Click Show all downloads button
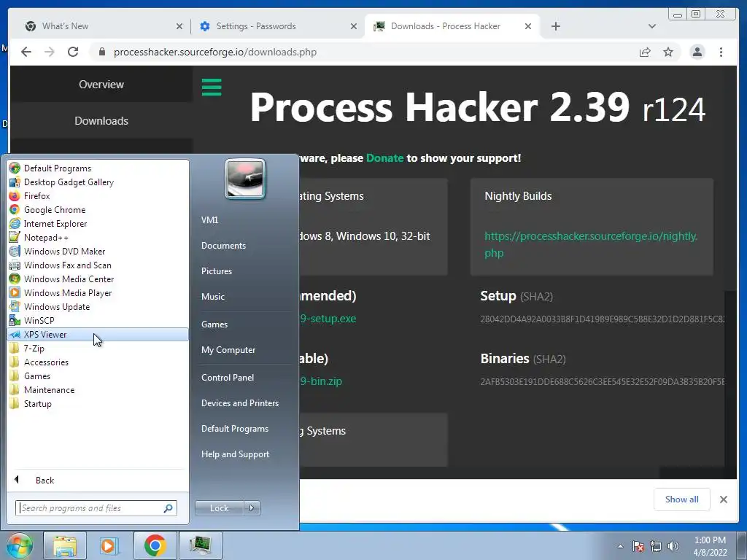Image resolution: width=747 pixels, height=560 pixels. tap(682, 499)
